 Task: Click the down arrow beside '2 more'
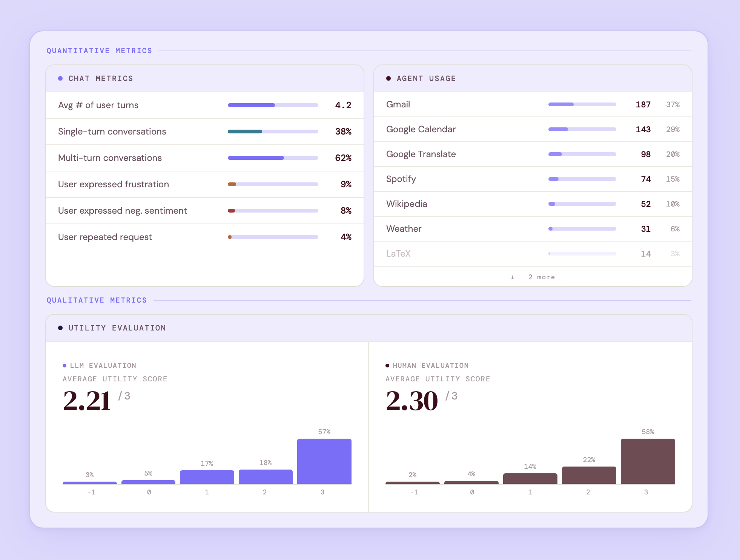coord(513,277)
